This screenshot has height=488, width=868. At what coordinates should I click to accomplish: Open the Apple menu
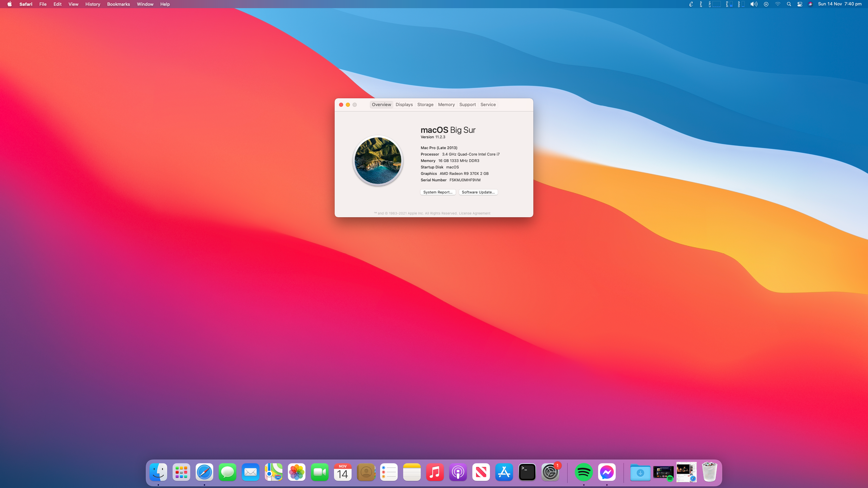click(x=9, y=4)
